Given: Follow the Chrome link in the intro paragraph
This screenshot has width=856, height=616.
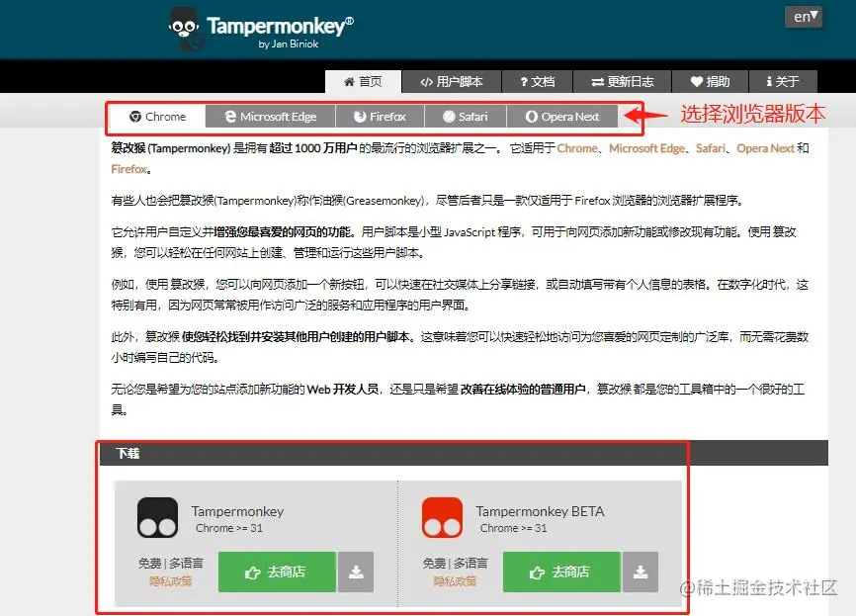Looking at the screenshot, I should coord(577,148).
